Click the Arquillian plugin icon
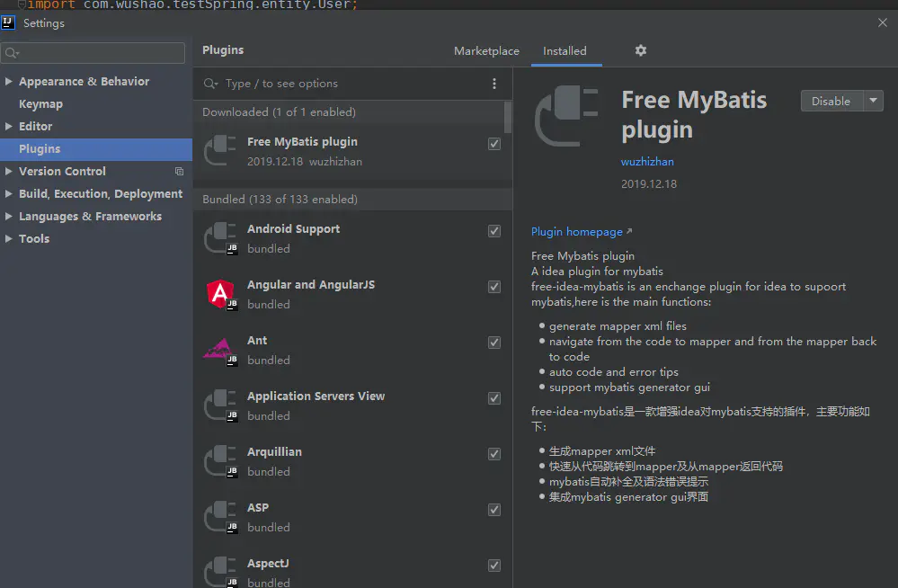 [221, 460]
